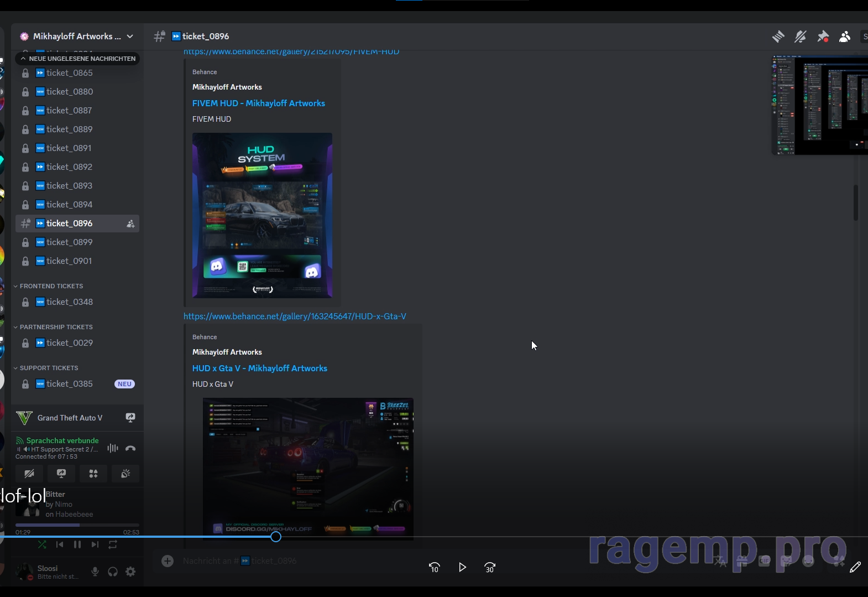Open channel ticket_0865

[77, 73]
